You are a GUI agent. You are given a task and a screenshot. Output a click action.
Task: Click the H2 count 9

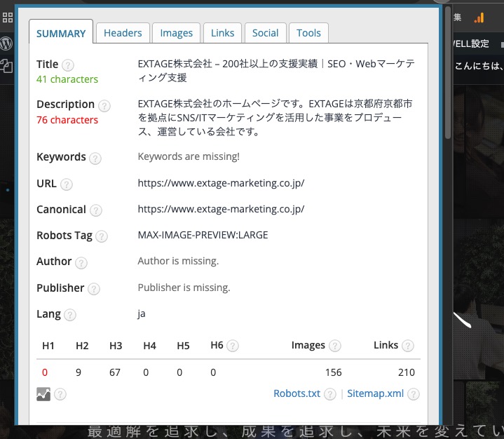[x=79, y=372]
